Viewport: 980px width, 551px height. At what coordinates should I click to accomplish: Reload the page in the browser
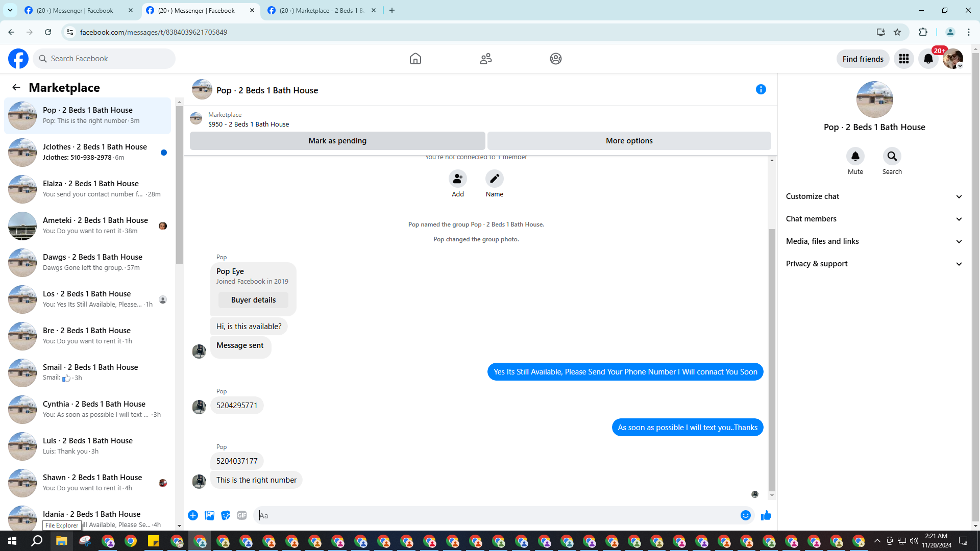(x=48, y=32)
